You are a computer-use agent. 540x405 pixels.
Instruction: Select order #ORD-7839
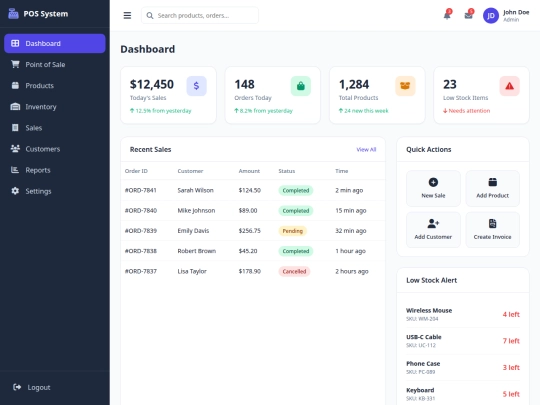point(141,231)
